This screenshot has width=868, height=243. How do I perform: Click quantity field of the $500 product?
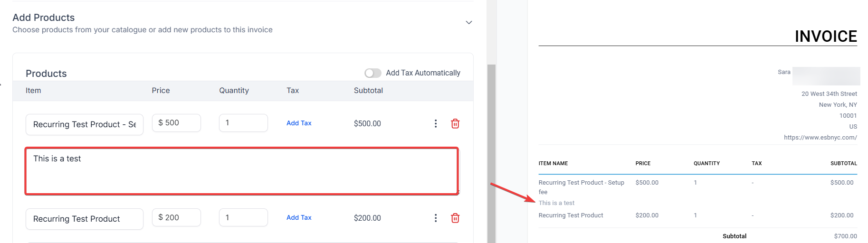[243, 123]
